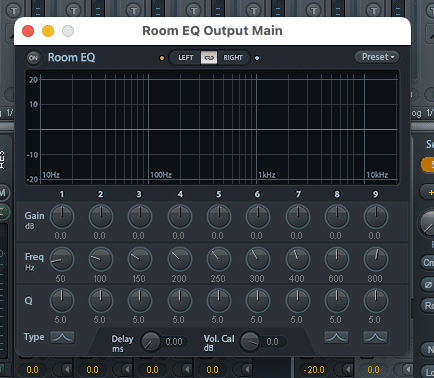Click the band 4 Gain knob

(x=180, y=216)
